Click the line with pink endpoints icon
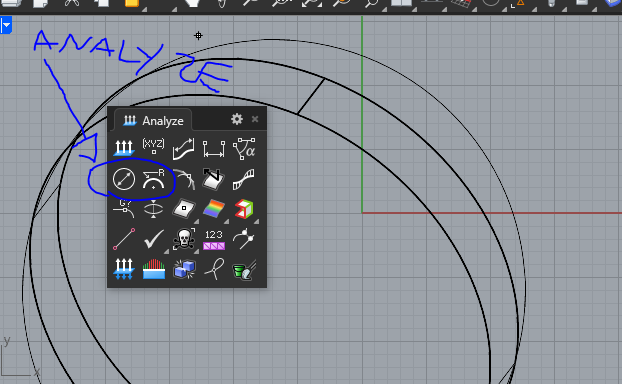Screen dimensions: 622x384 click(x=124, y=239)
